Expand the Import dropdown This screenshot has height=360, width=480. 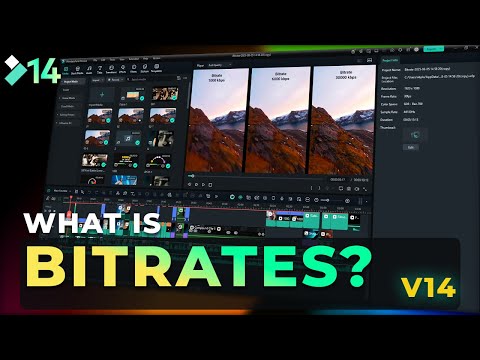click(x=97, y=80)
